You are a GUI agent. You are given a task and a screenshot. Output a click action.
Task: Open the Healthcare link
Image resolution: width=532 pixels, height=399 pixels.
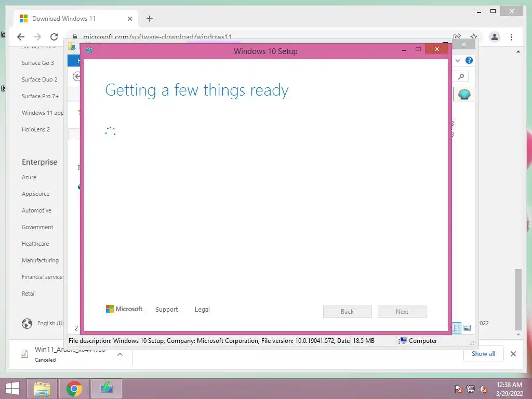click(35, 244)
